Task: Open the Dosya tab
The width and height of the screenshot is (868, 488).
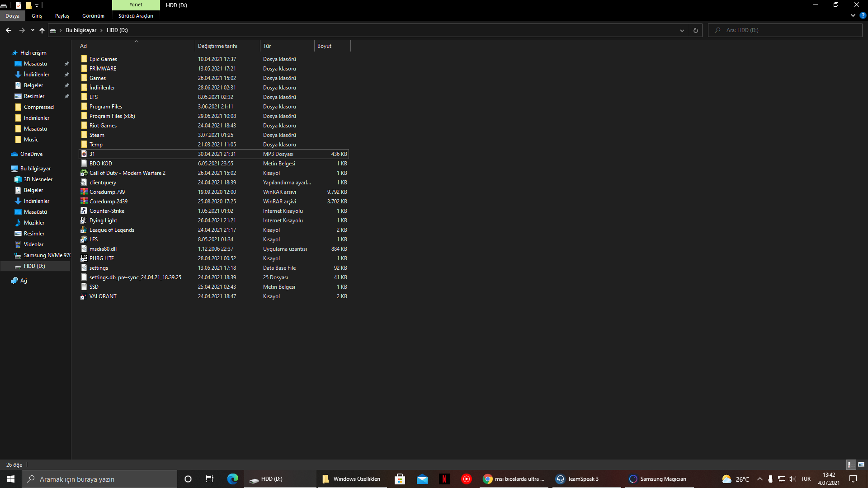Action: tap(13, 16)
